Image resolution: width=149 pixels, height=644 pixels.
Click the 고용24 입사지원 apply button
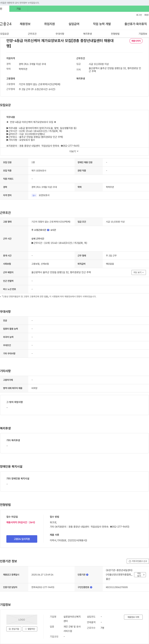click(x=22, y=539)
